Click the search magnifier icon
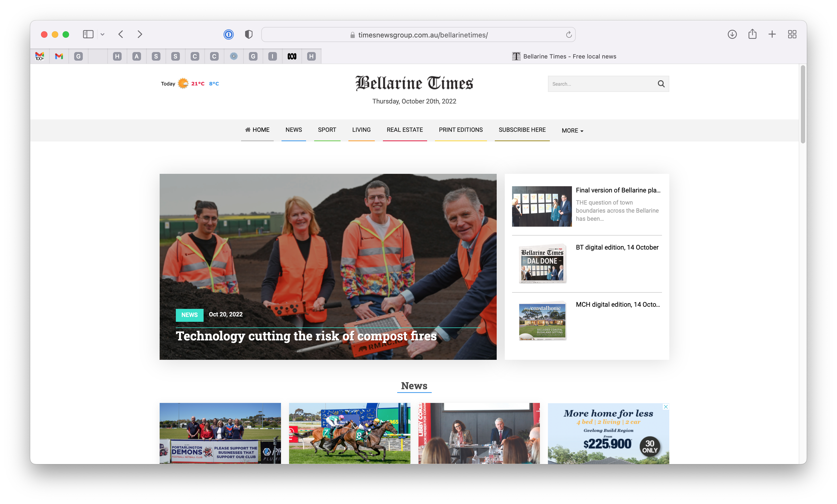837x504 pixels. point(661,84)
